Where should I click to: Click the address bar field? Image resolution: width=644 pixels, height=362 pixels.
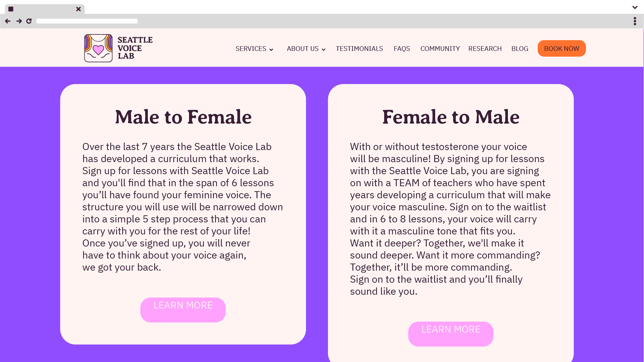click(x=87, y=21)
